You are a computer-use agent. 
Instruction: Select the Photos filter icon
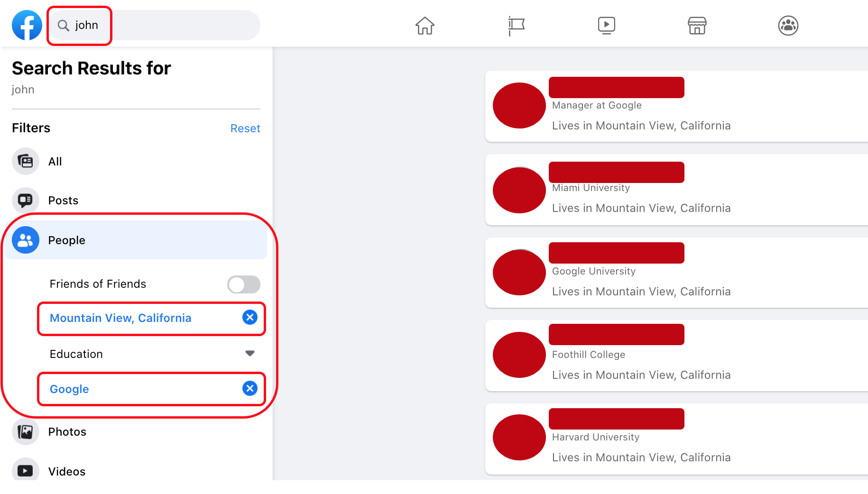point(25,431)
